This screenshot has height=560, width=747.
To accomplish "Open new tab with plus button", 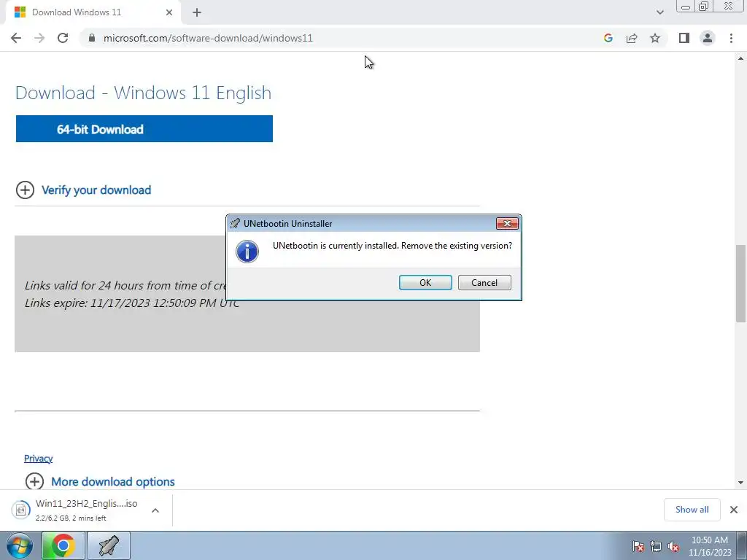I will [197, 12].
